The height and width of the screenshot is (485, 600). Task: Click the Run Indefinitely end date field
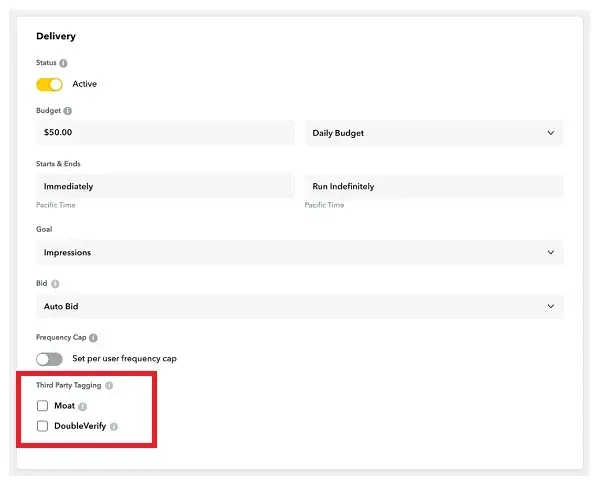click(x=433, y=187)
